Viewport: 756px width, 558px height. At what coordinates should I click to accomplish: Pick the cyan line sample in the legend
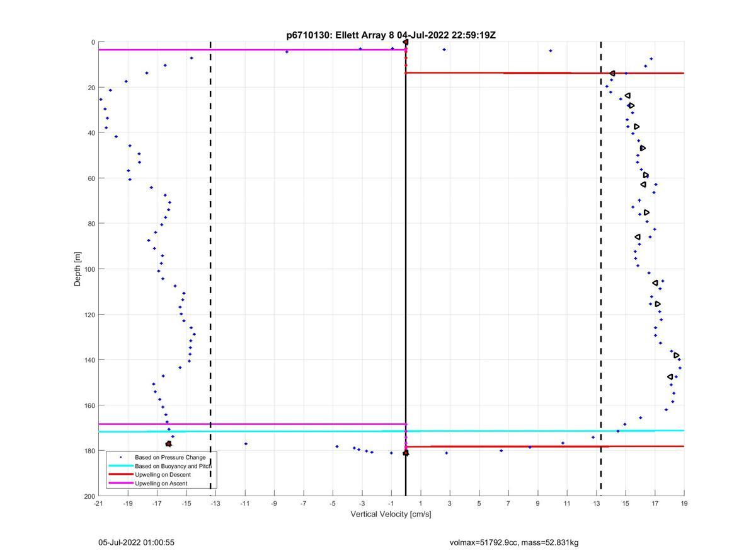(120, 465)
